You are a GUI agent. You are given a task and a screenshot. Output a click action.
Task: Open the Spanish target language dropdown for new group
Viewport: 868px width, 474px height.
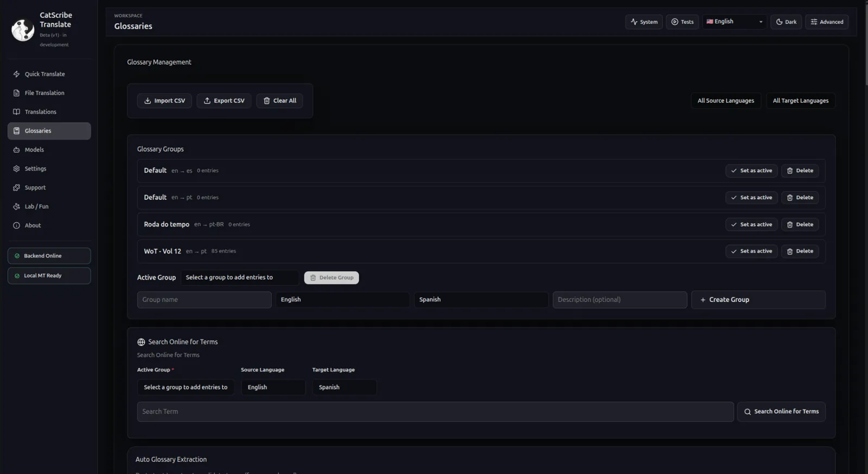(x=481, y=300)
